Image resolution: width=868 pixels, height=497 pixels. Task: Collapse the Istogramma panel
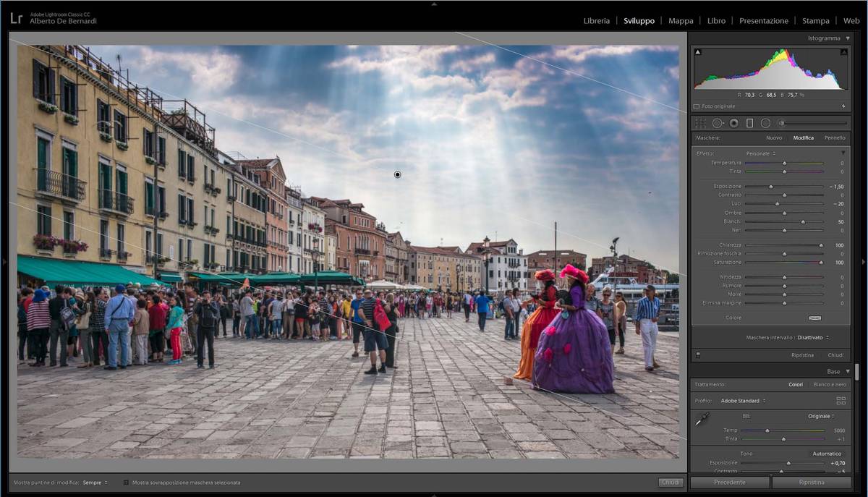[x=848, y=38]
